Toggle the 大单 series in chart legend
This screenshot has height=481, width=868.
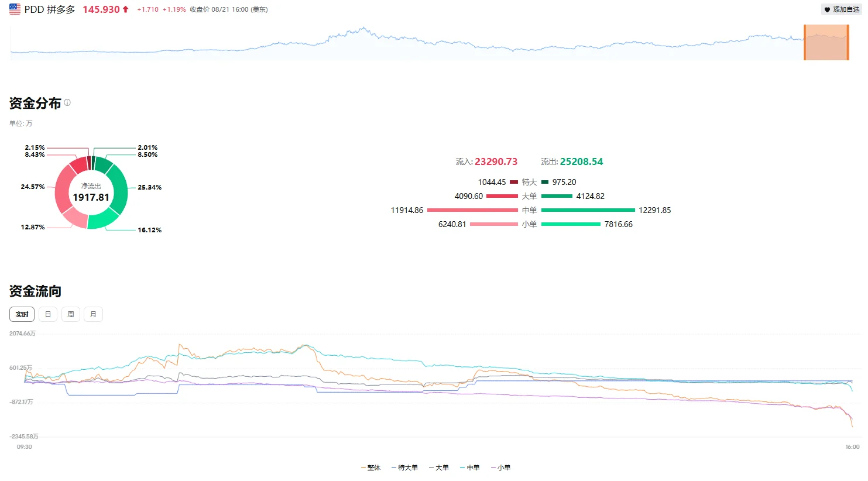(x=438, y=468)
